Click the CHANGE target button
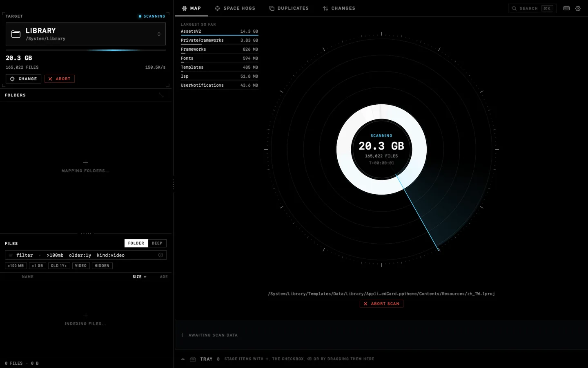 23,79
